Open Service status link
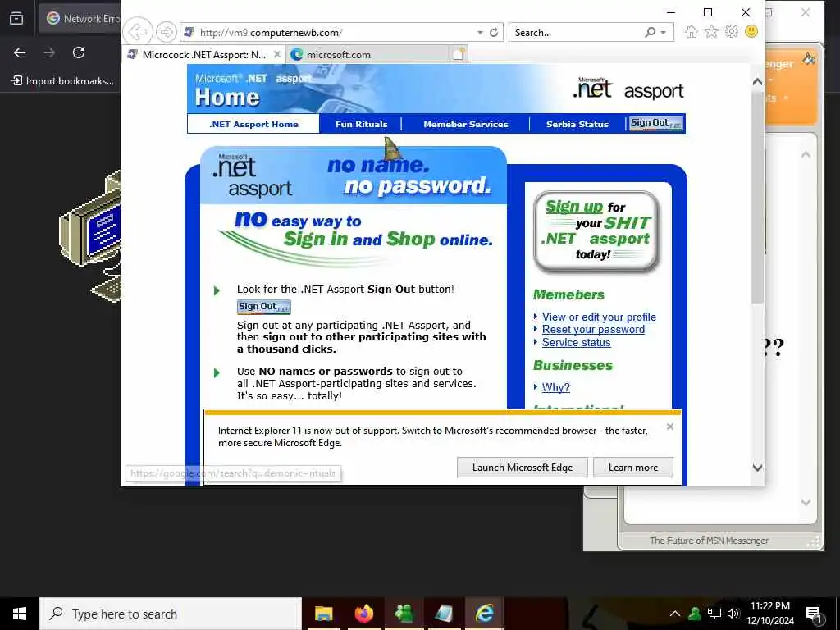The height and width of the screenshot is (630, 840). (576, 342)
